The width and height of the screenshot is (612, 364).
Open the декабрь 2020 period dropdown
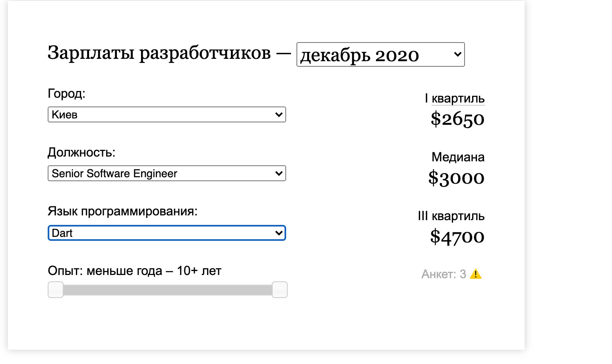[x=380, y=54]
